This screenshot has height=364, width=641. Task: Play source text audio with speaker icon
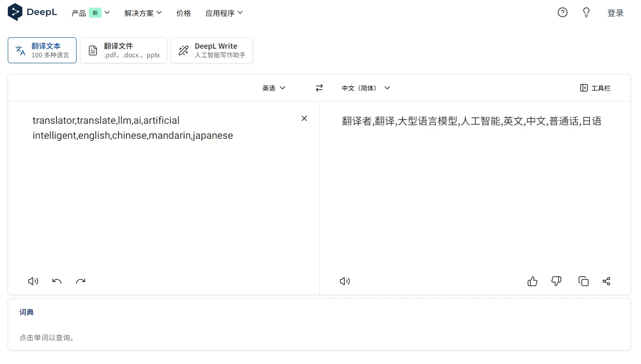[x=33, y=281]
